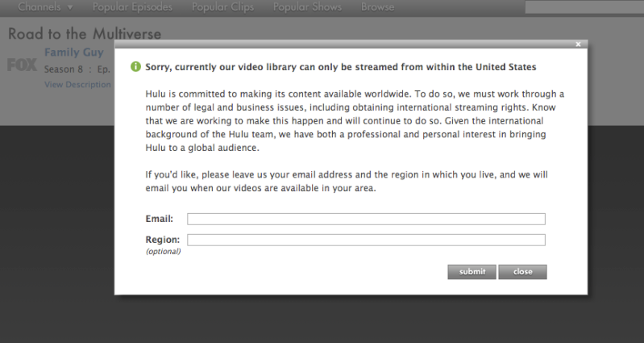This screenshot has width=644, height=343.
Task: Click the FOX network logo
Action: pos(22,65)
